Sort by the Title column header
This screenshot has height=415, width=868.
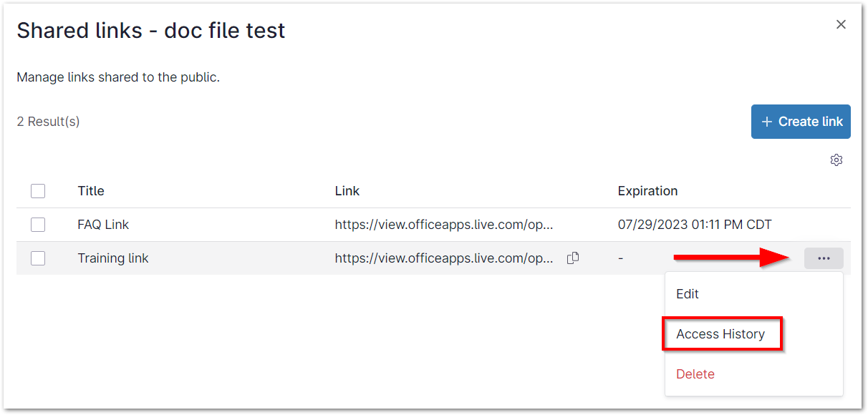click(x=91, y=191)
